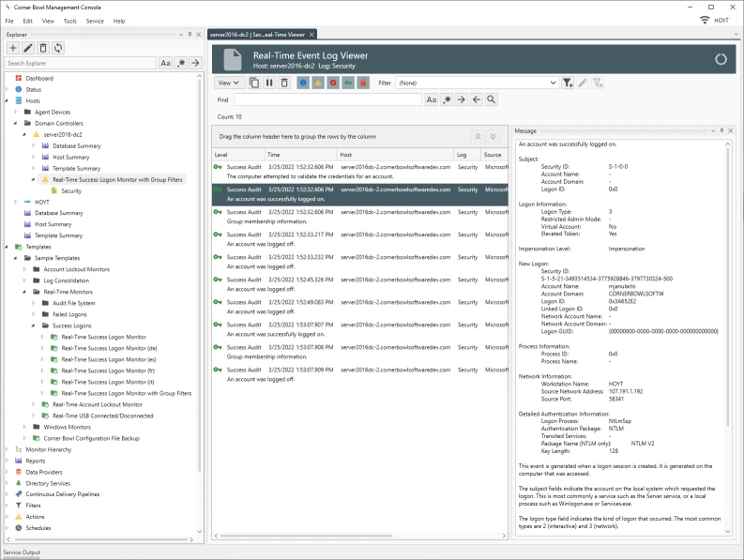
Task: Select Real-Time Account Lockout Monitor template
Action: [98, 404]
